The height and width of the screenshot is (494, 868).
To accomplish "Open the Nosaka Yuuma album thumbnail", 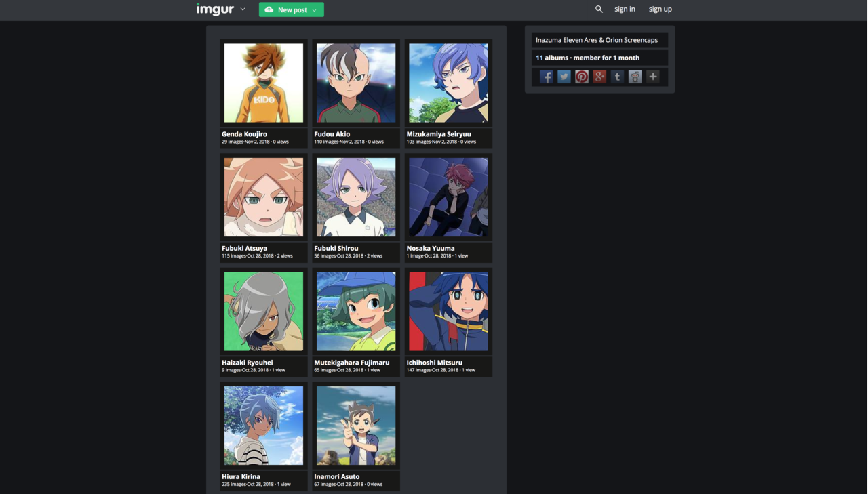I will coord(448,197).
